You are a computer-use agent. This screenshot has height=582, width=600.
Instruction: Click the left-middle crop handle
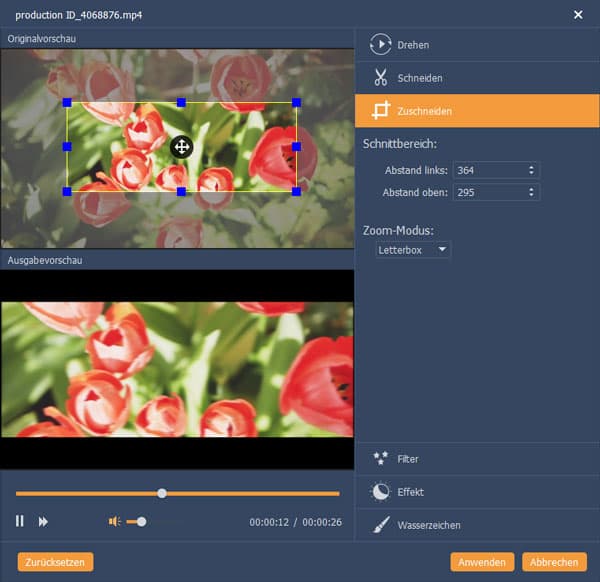click(67, 147)
